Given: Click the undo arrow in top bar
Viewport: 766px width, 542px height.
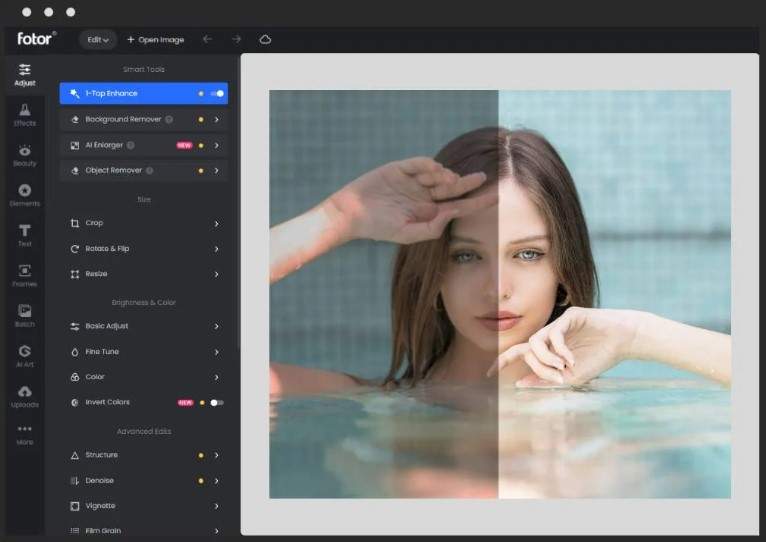Looking at the screenshot, I should point(207,40).
